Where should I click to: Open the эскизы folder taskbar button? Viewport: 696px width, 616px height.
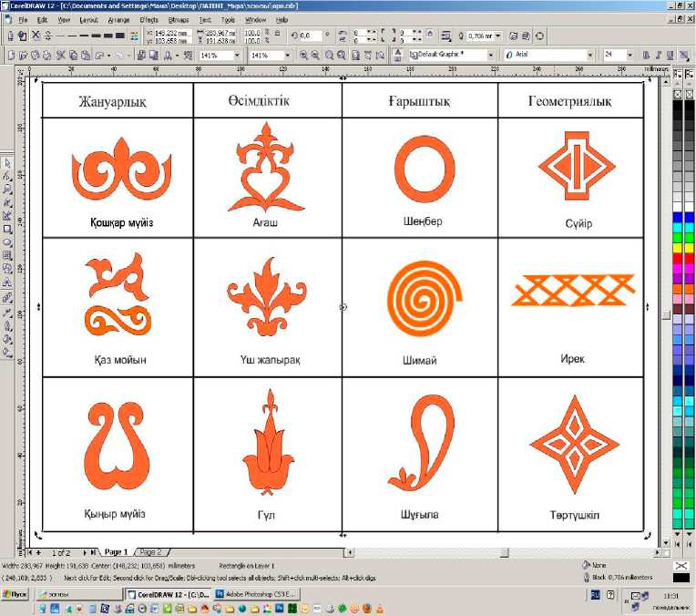click(78, 594)
